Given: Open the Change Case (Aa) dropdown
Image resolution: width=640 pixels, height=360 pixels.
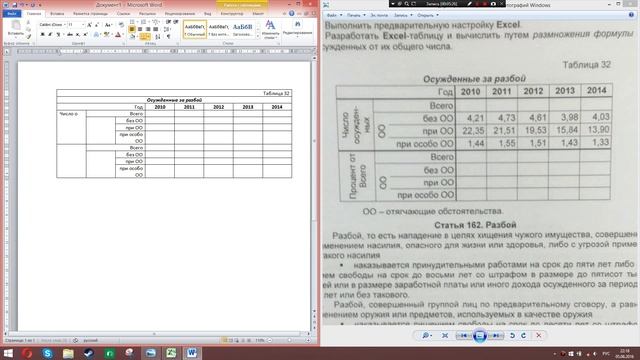Looking at the screenshot, I should click(x=108, y=24).
